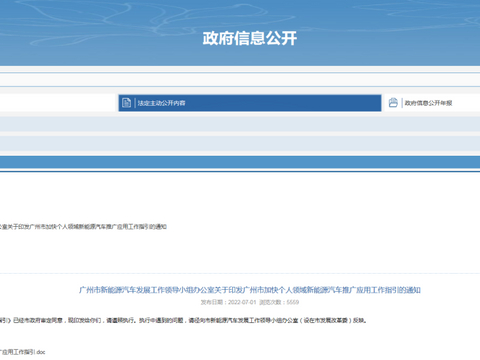480x360 pixels.
Task: Click the body paragraph mentioning 市发展改革委
Action: pos(183,320)
